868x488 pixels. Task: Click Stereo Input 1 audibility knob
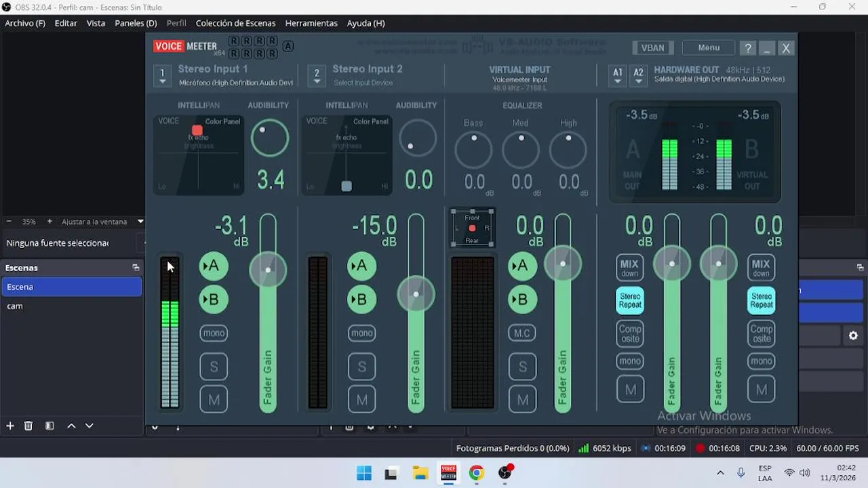click(270, 138)
